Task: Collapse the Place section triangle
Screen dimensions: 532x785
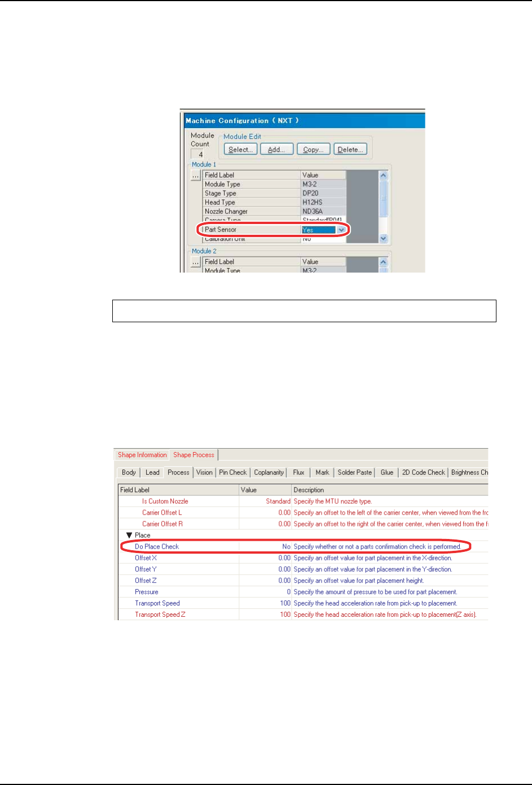Action: point(129,535)
